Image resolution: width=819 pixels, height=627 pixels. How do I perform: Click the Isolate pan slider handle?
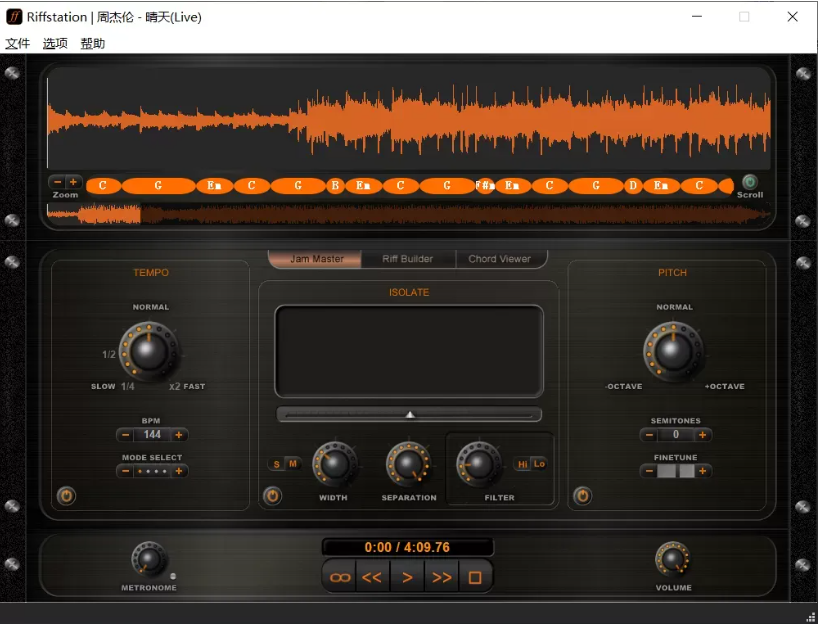(409, 414)
